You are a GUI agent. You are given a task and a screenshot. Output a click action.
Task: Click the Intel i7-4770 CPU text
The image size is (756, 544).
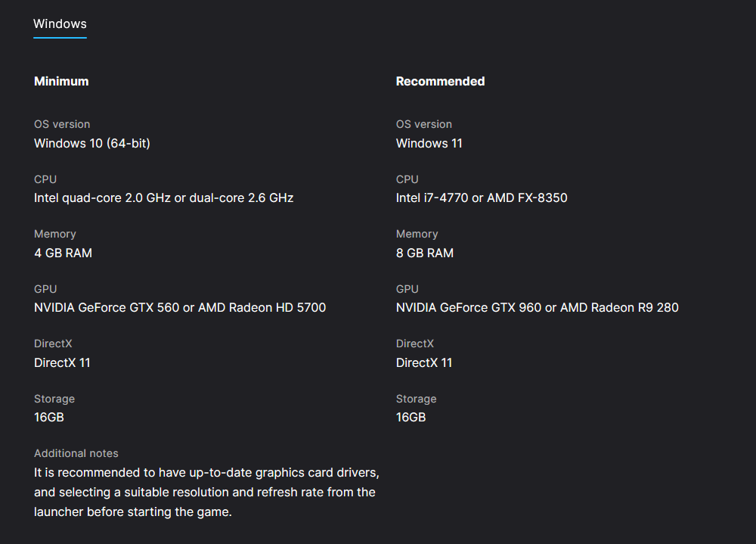pos(481,197)
